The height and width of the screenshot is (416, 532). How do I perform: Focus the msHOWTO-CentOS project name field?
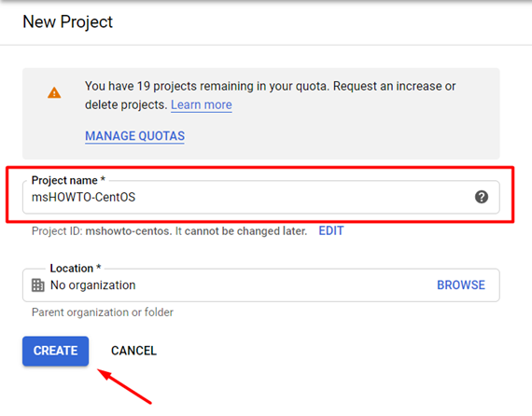[x=261, y=197]
